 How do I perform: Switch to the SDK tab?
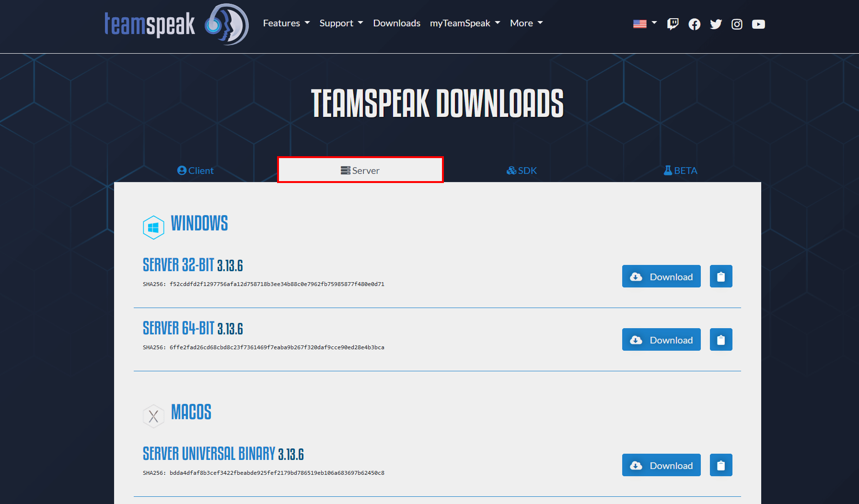pyautogui.click(x=522, y=171)
